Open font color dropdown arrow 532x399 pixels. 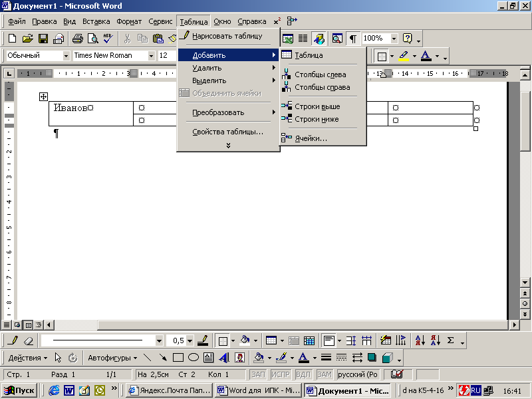tap(438, 56)
